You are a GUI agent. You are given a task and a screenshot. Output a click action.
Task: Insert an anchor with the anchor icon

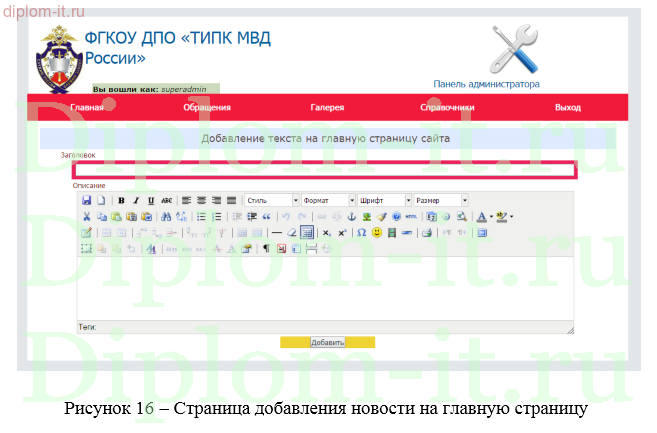click(351, 216)
